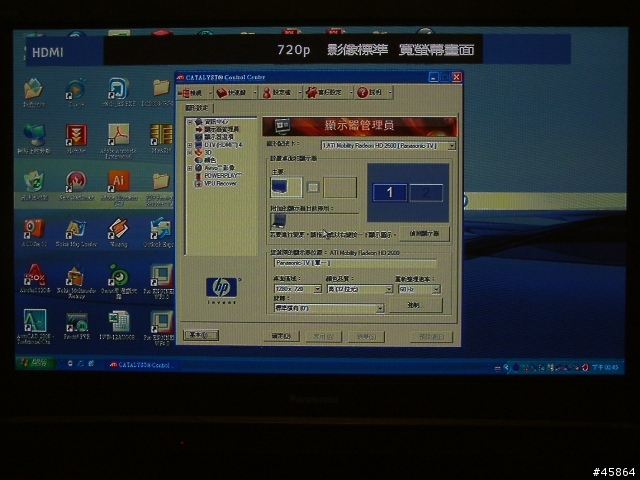Click the Panasonic-TV selected display field
This screenshot has width=640, height=480.
[x=355, y=263]
